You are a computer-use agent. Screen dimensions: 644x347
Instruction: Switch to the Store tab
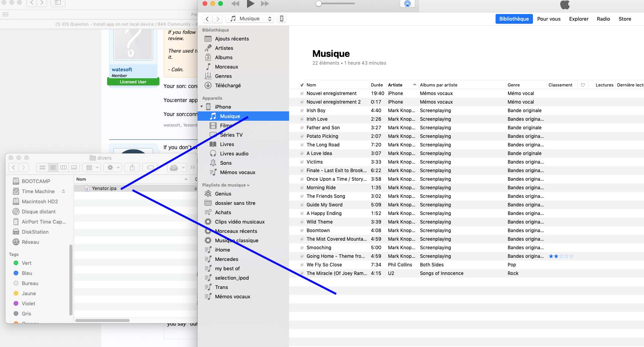point(625,19)
